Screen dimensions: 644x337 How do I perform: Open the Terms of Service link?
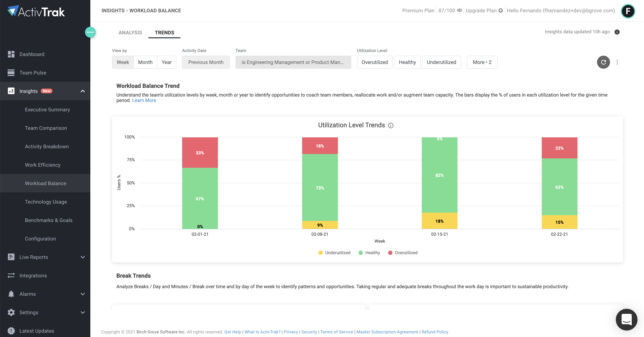pos(337,332)
